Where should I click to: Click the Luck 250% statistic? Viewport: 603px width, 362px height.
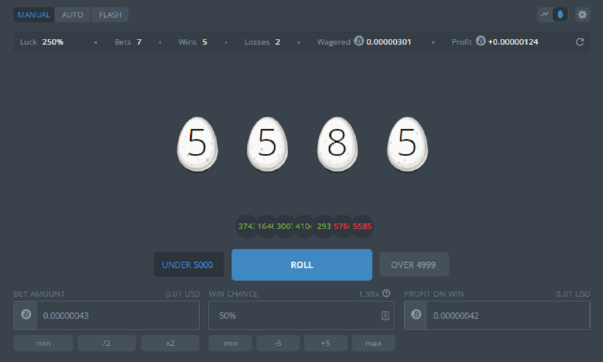click(x=42, y=42)
